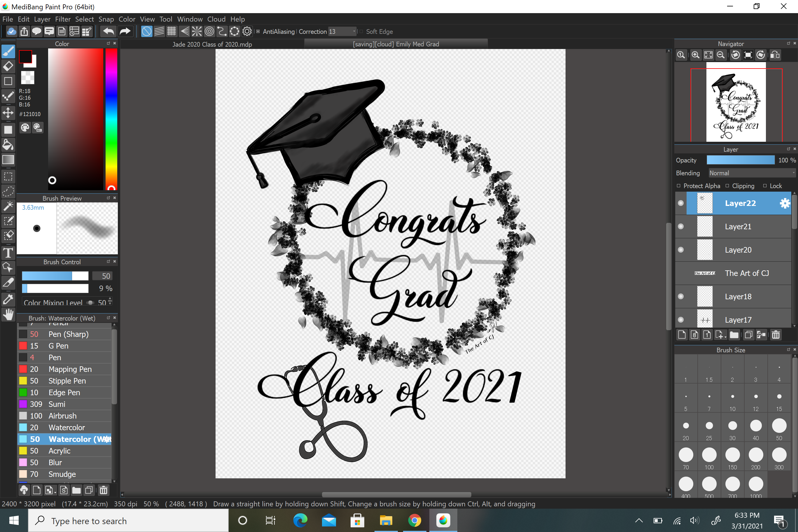798x532 pixels.
Task: Hide Layer21 using its visibility dot
Action: tap(681, 226)
